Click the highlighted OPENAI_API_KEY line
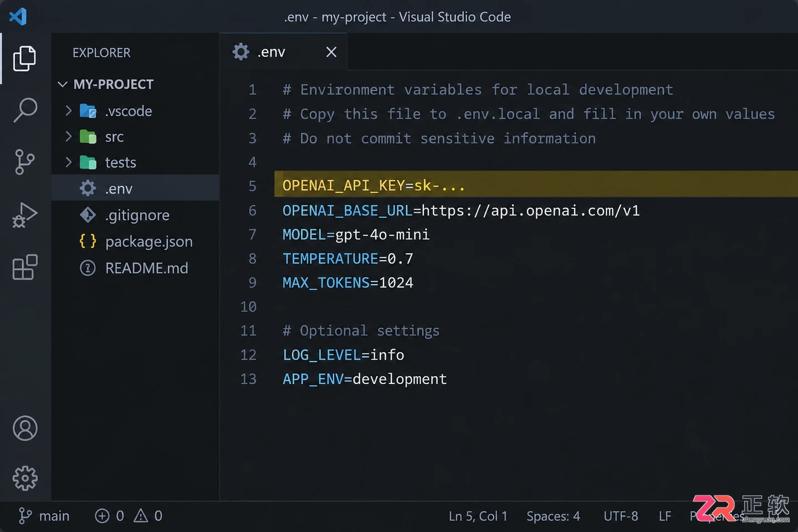Viewport: 798px width, 532px height. click(x=536, y=185)
